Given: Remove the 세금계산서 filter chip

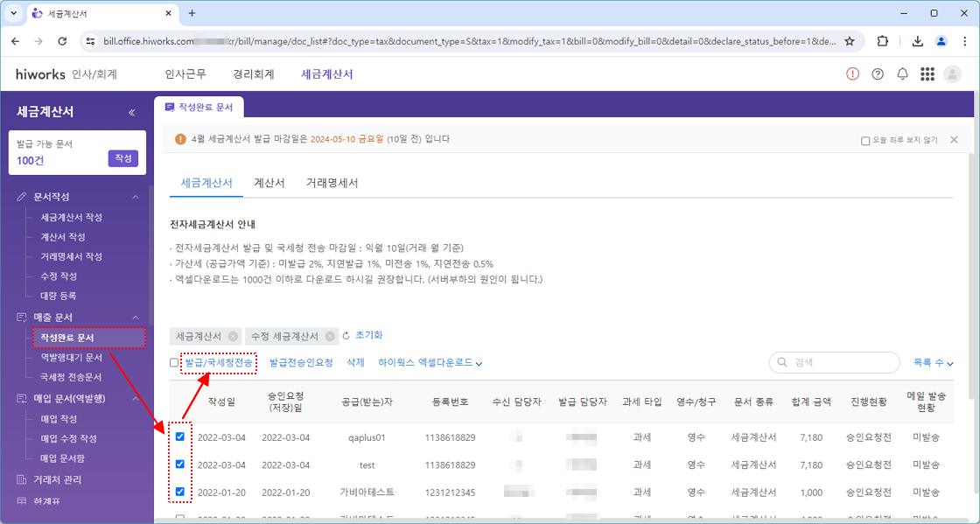Looking at the screenshot, I should 233,336.
